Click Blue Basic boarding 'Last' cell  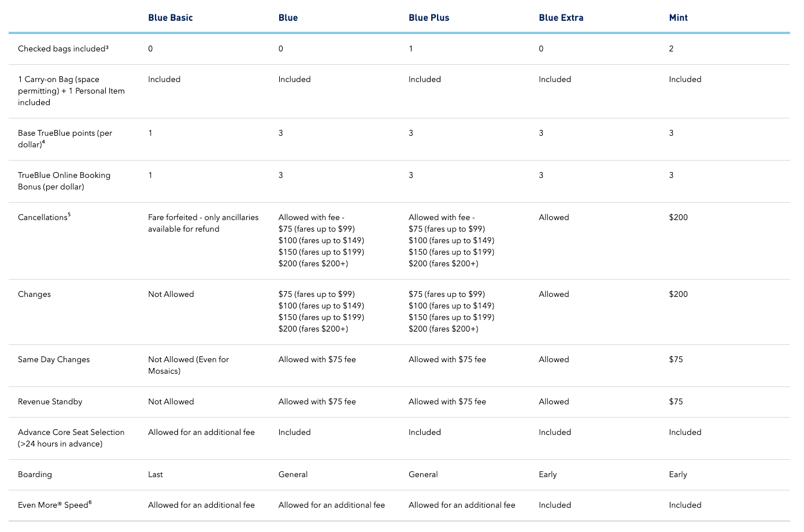tap(155, 474)
